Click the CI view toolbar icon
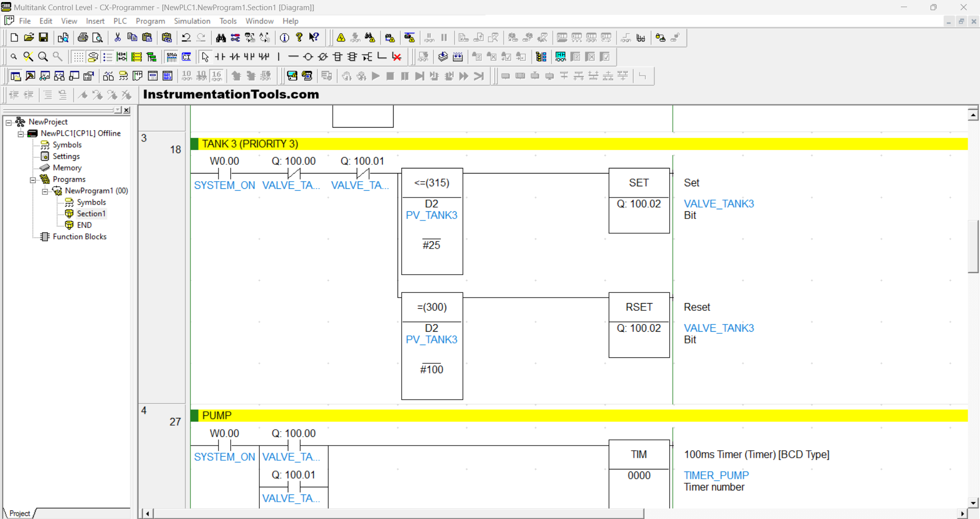980x519 pixels. point(187,57)
